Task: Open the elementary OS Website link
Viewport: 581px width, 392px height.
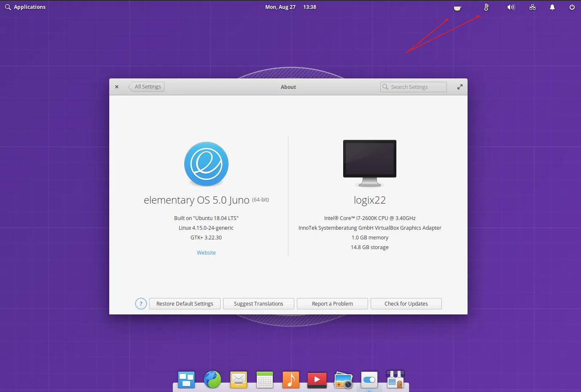Action: (206, 252)
